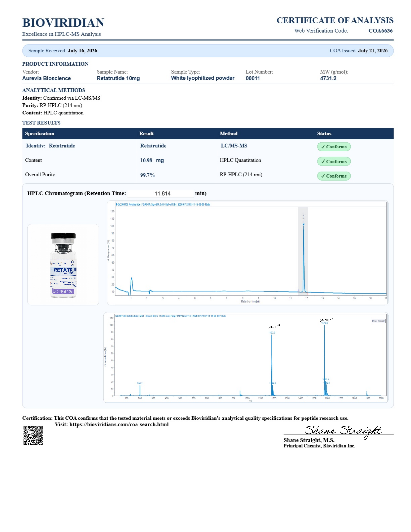Click the sample name Retatrutide 10mg
The height and width of the screenshot is (532, 411).
pyautogui.click(x=118, y=78)
